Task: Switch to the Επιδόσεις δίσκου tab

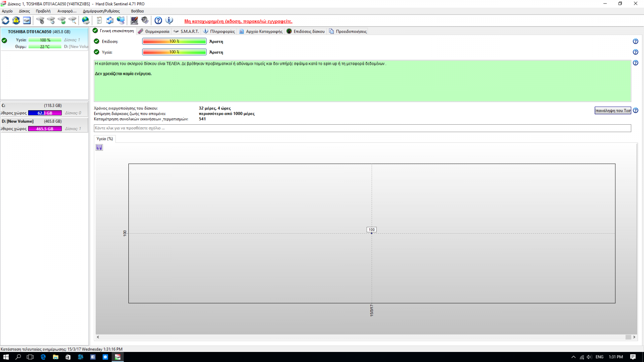Action: click(305, 31)
